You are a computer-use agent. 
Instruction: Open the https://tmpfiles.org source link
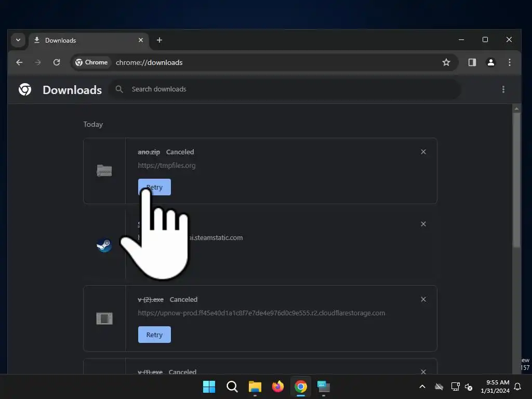pyautogui.click(x=167, y=166)
